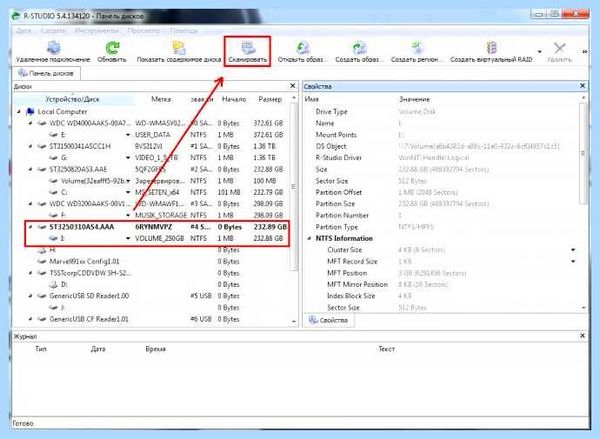Click the Удалить delete icon in toolbar

click(559, 48)
